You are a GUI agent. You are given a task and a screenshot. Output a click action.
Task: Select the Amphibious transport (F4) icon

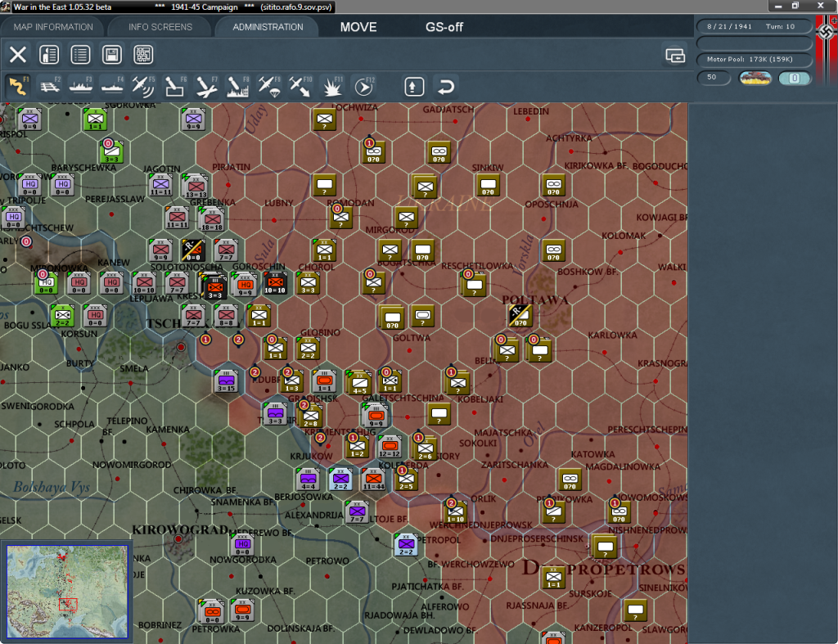112,86
